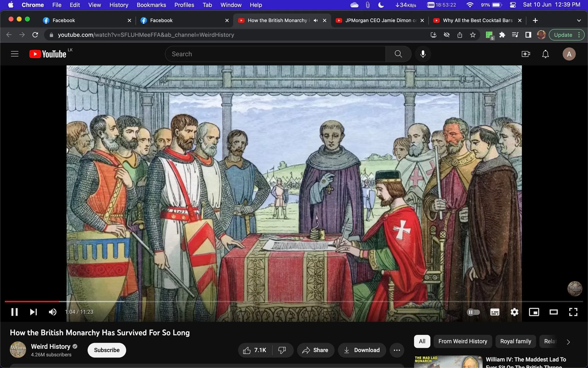Click the Share button

315,350
